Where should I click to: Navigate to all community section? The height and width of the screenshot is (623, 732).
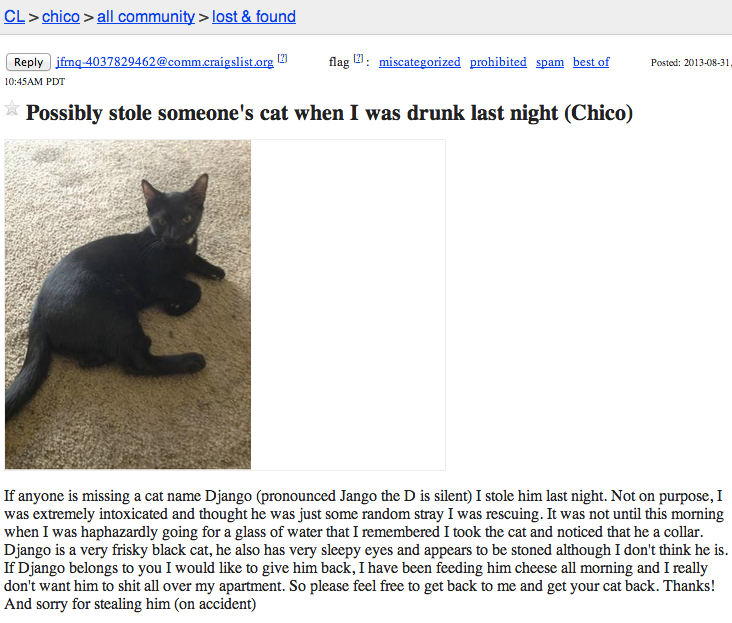(146, 17)
